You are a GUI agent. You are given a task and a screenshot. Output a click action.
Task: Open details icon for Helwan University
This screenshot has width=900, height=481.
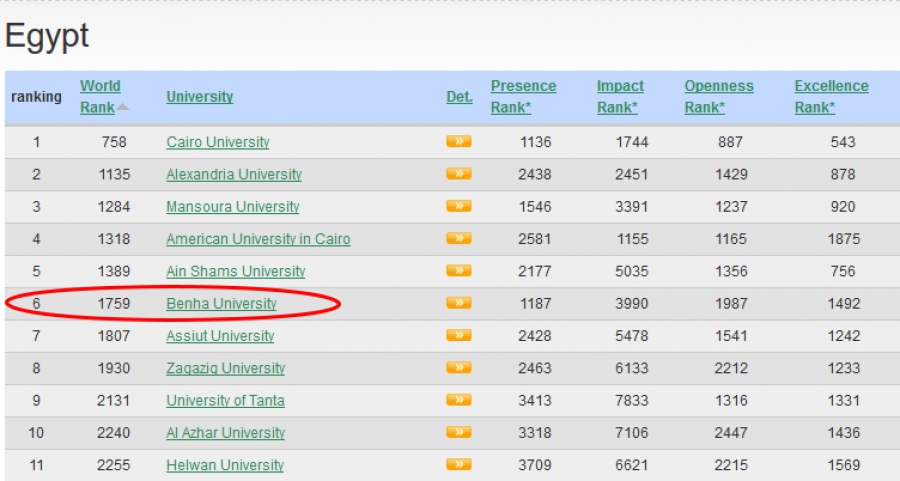[x=459, y=464]
